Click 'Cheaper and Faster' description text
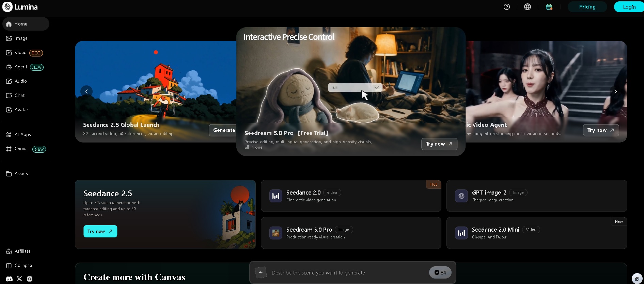Screen dimensions: 644x284 click(x=489, y=237)
